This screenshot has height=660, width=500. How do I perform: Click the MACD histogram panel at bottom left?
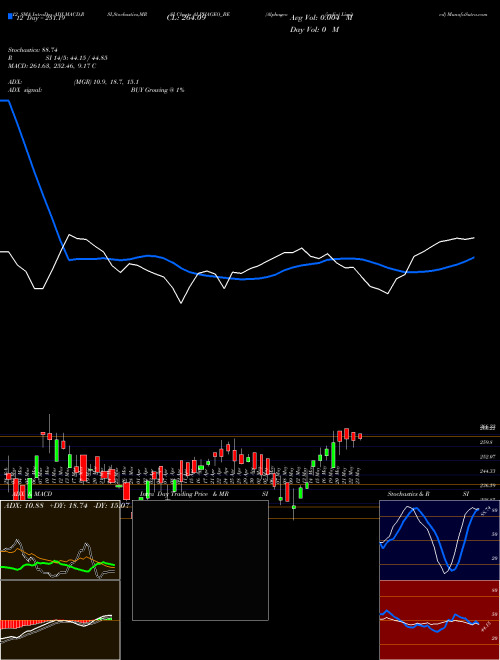click(x=60, y=620)
